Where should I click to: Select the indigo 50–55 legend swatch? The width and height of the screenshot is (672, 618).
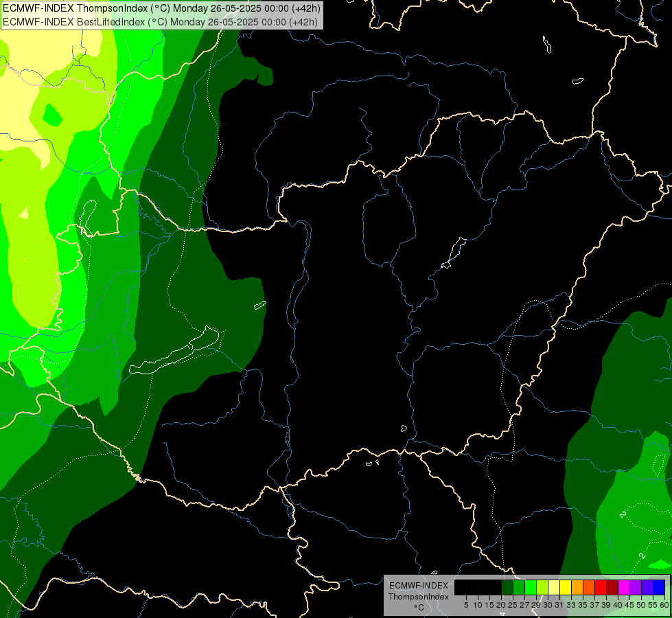pos(647,587)
